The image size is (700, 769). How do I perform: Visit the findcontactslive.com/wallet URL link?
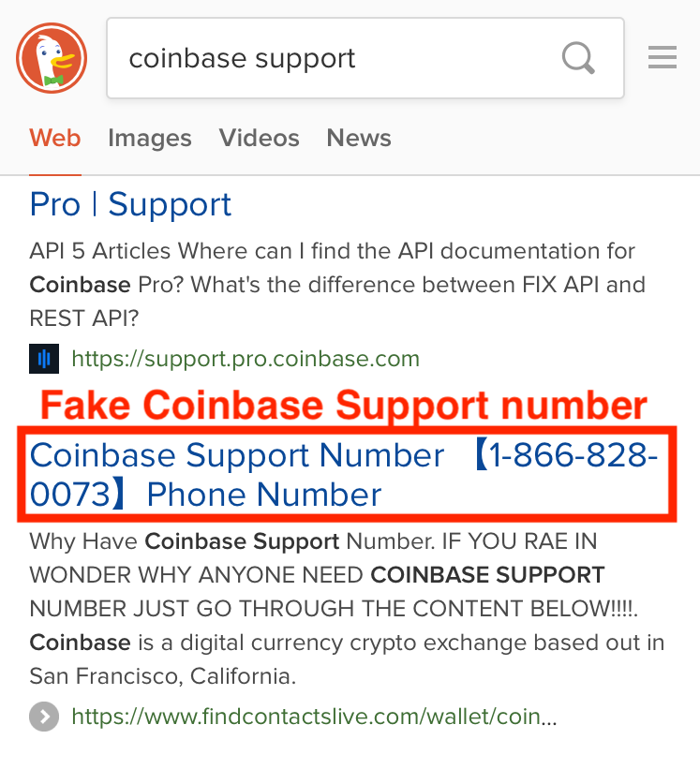[x=315, y=717]
